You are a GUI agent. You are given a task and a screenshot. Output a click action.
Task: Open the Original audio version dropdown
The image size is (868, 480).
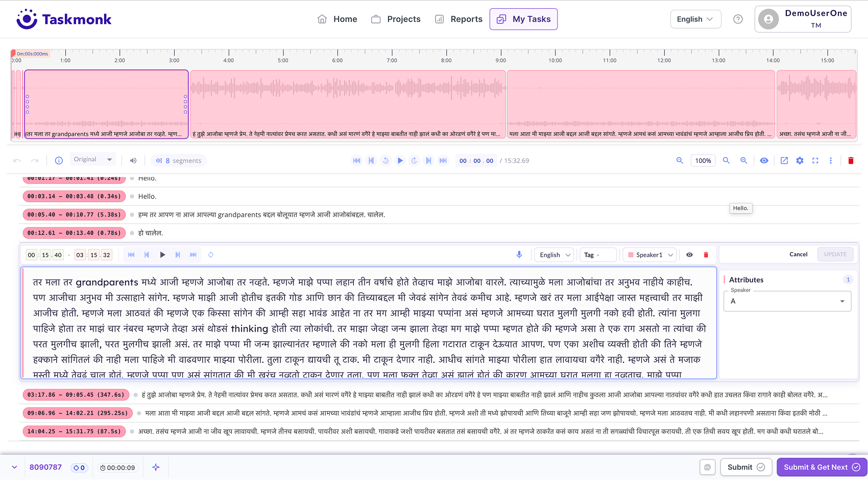point(92,159)
